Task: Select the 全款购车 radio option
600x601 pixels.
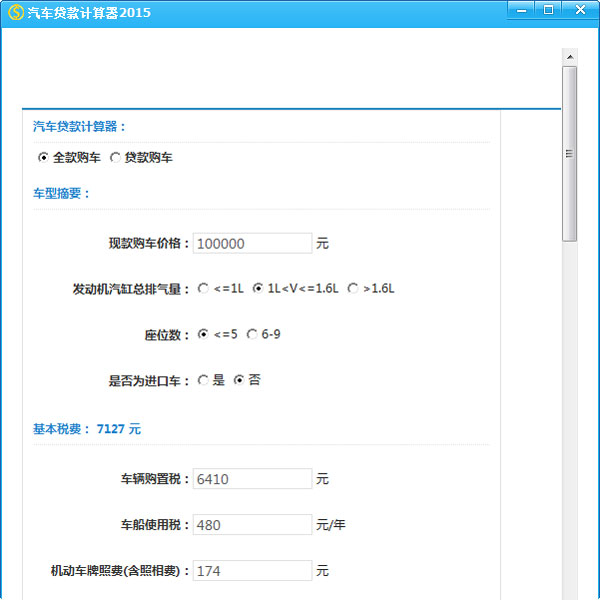Action: point(43,158)
